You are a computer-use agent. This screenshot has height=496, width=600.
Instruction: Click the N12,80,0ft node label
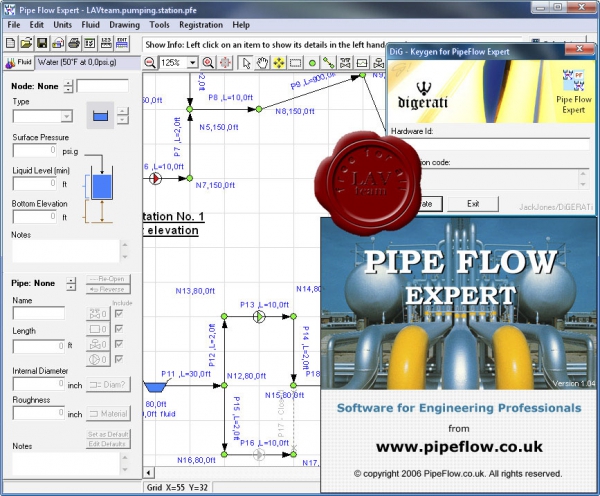pyautogui.click(x=246, y=376)
